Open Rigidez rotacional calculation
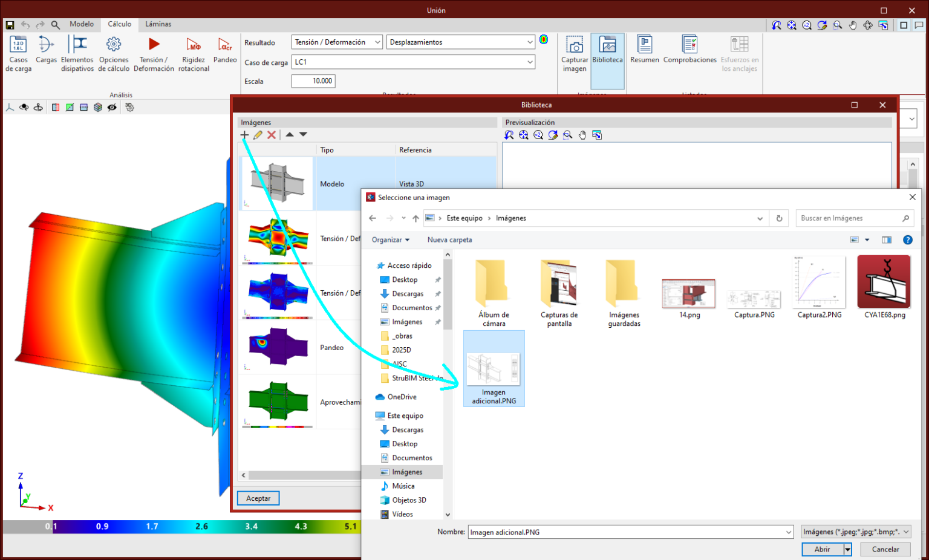The image size is (929, 560). click(x=194, y=54)
